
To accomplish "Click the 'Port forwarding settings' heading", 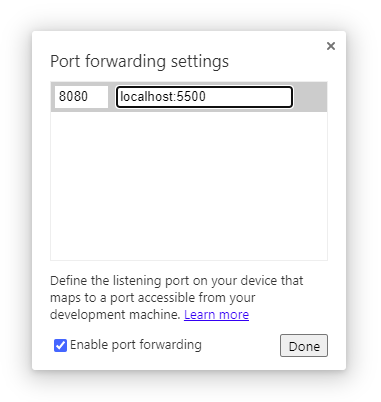I will point(139,62).
